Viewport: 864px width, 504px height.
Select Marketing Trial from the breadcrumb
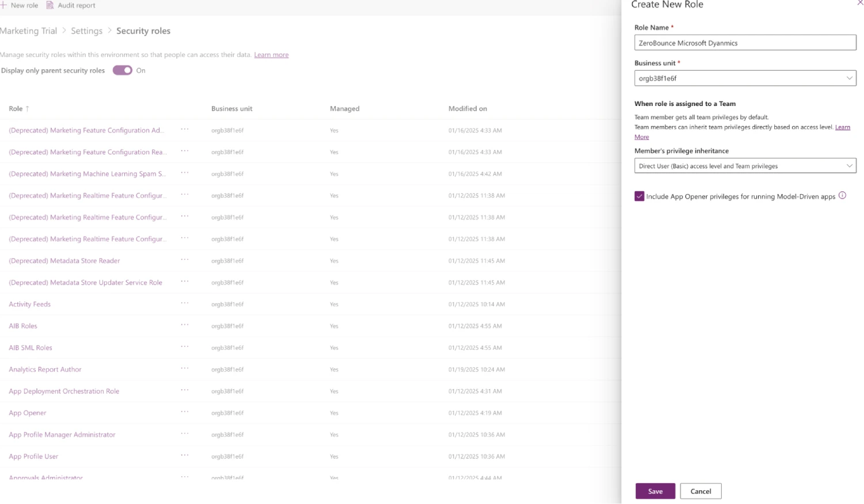[29, 31]
